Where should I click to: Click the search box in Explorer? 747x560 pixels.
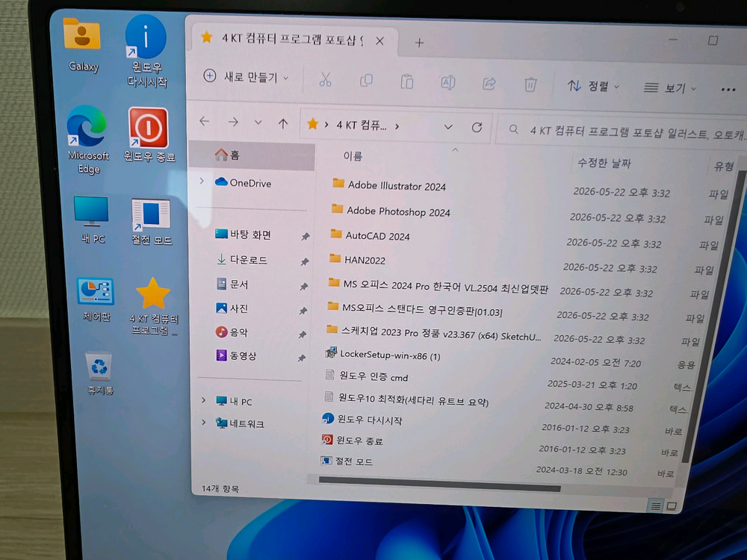(x=622, y=131)
